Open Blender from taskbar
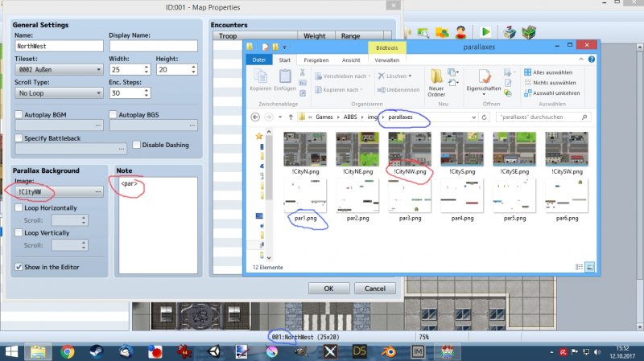 coord(389,352)
